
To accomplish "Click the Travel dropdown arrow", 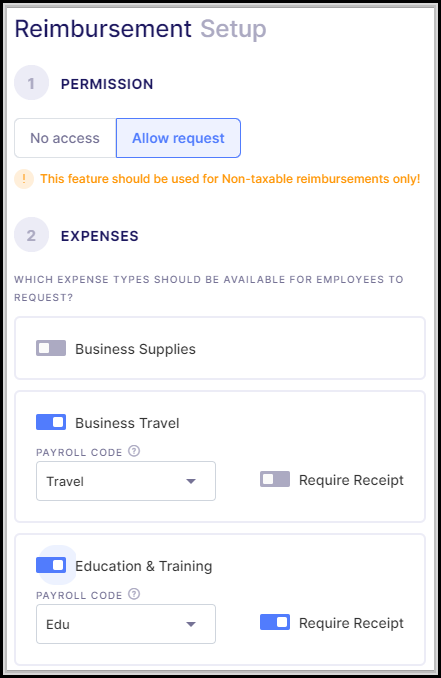I will (191, 481).
